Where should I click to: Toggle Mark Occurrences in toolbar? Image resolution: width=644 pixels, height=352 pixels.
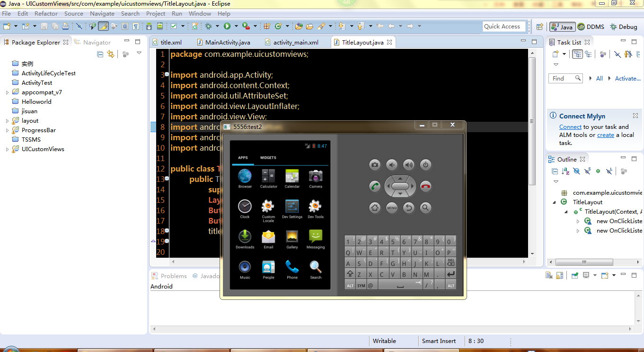[103, 27]
